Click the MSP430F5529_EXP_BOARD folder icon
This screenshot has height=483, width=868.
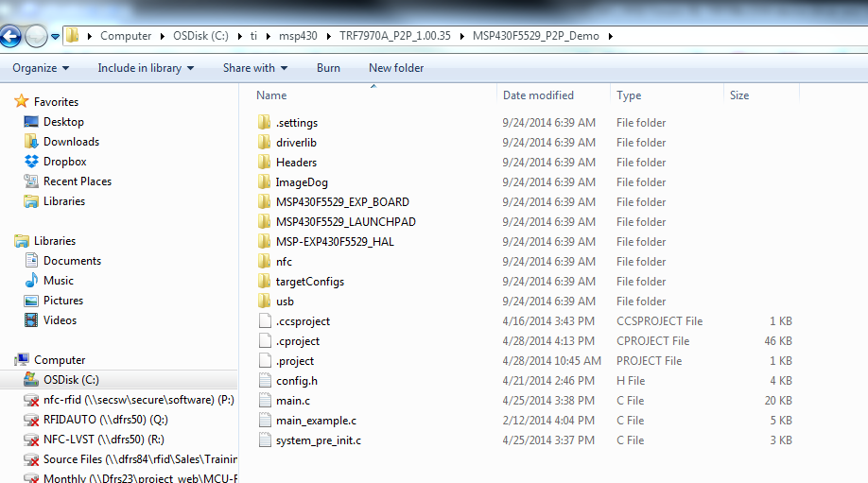(265, 201)
